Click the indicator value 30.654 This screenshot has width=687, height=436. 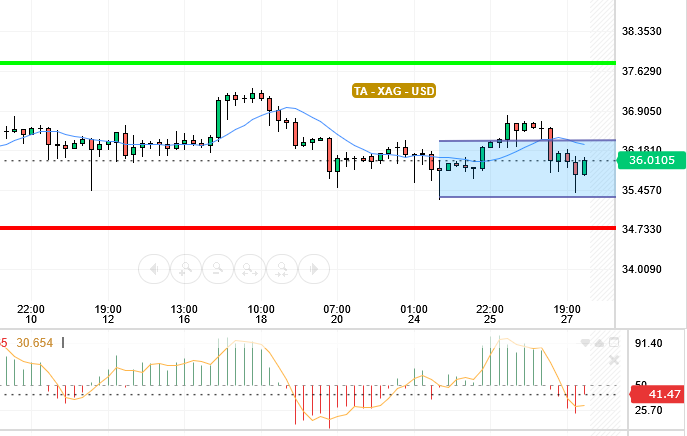(x=35, y=343)
